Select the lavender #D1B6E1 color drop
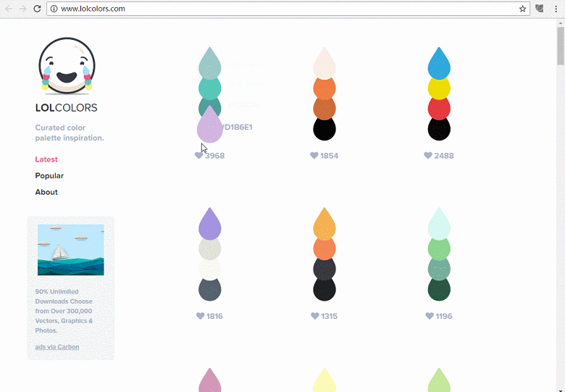Image resolution: width=565 pixels, height=392 pixels. click(x=210, y=125)
